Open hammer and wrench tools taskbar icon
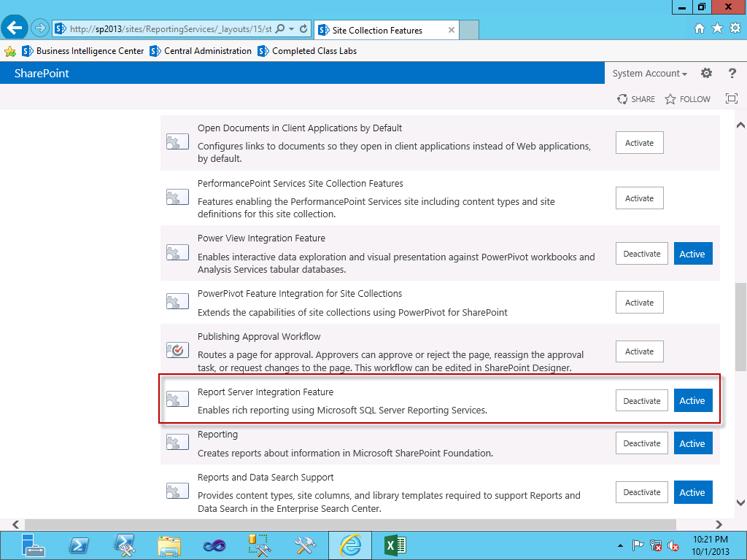 (304, 545)
